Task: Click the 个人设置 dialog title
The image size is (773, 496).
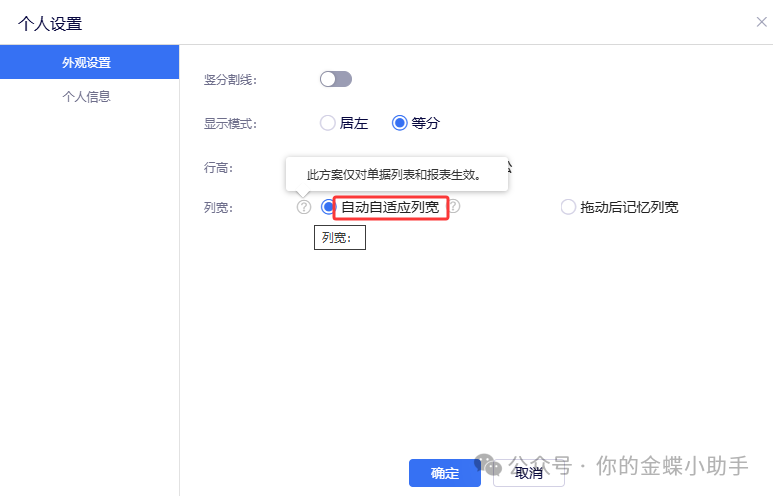Action: coord(50,22)
